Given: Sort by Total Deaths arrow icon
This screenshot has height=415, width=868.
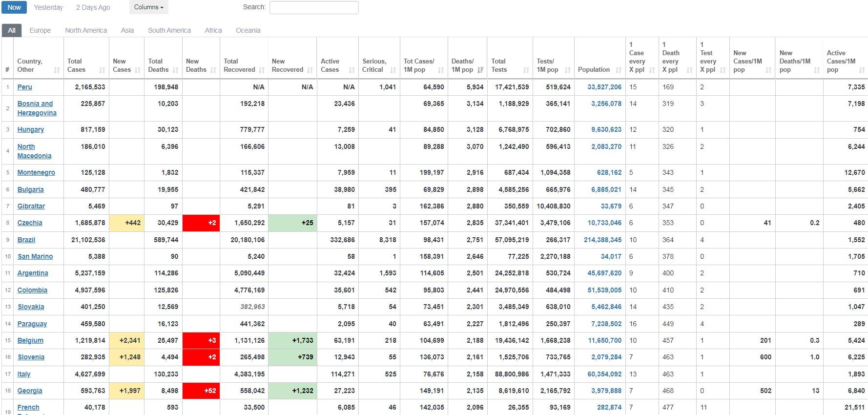Looking at the screenshot, I should click(x=176, y=70).
